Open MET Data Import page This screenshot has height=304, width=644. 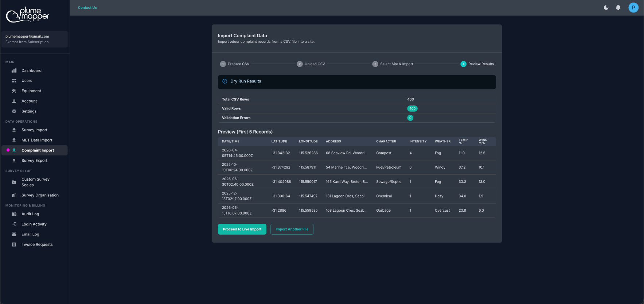[x=35, y=140]
